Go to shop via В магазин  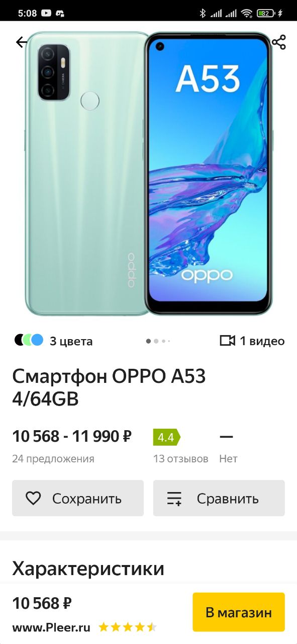coord(239,612)
